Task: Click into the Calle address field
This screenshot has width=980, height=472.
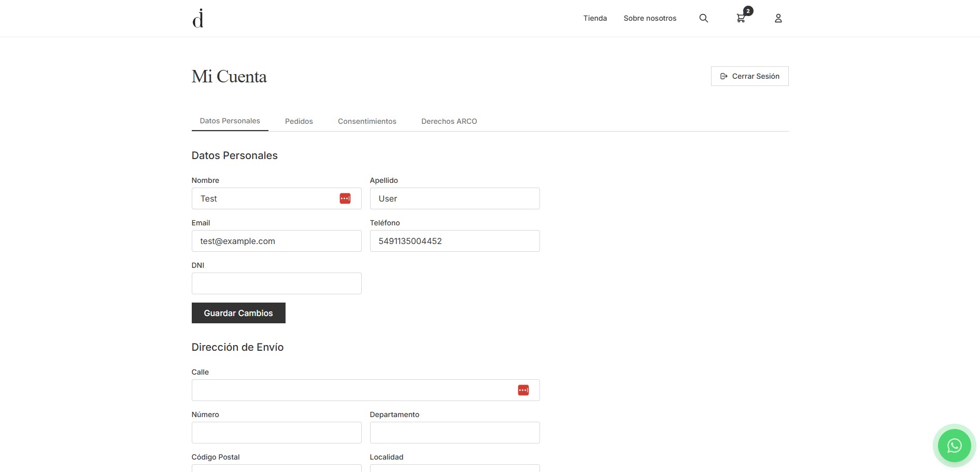Action: point(365,390)
